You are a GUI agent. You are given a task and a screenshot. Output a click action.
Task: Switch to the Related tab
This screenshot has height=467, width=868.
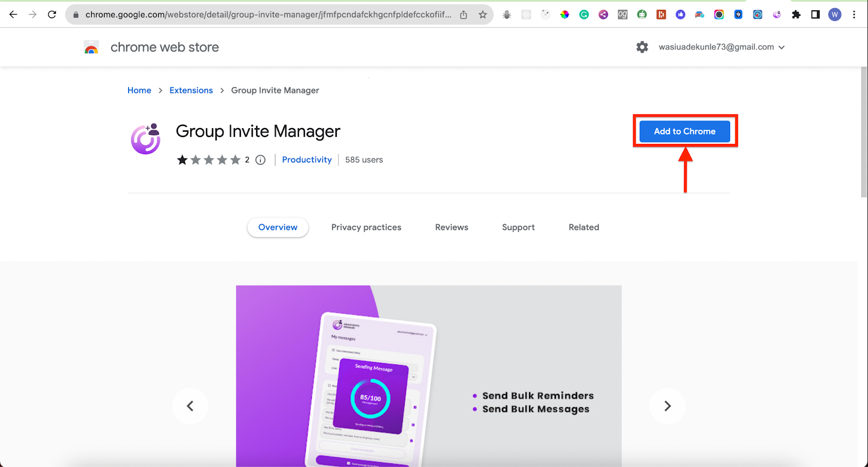[x=584, y=228]
